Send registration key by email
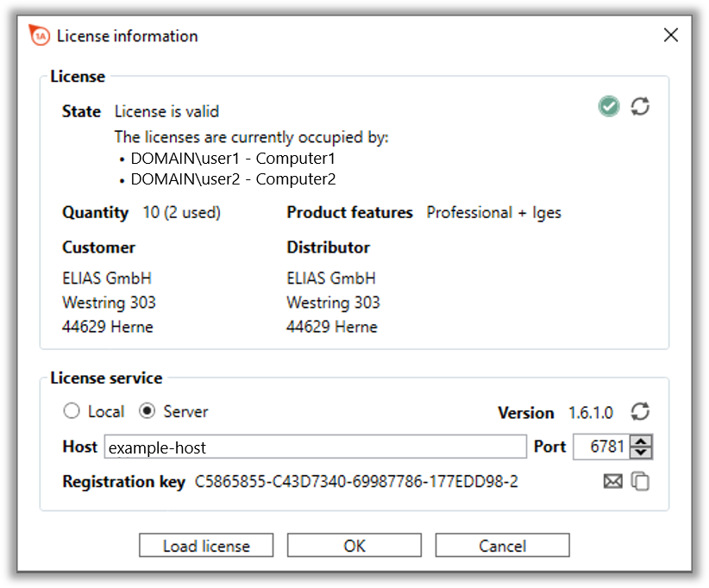The height and width of the screenshot is (588, 709). [x=612, y=481]
